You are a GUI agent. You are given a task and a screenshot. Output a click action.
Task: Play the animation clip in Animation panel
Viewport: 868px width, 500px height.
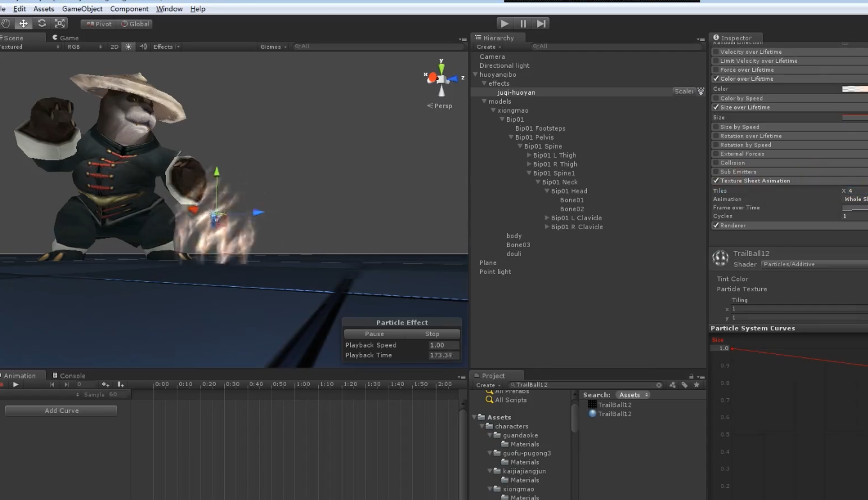pos(16,385)
